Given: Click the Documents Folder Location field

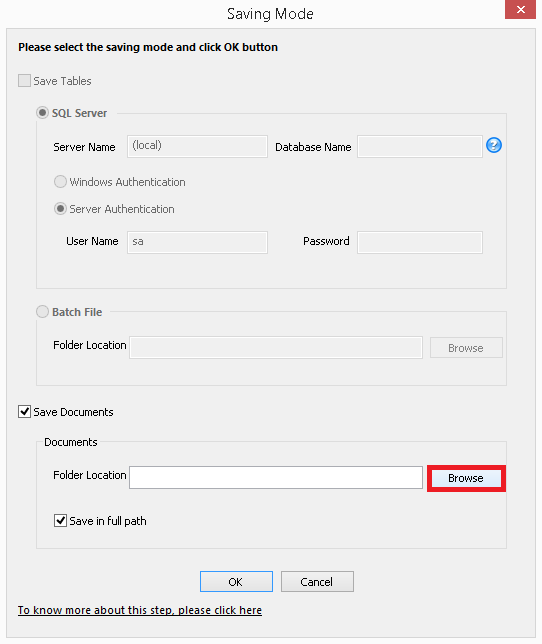Looking at the screenshot, I should (276, 477).
